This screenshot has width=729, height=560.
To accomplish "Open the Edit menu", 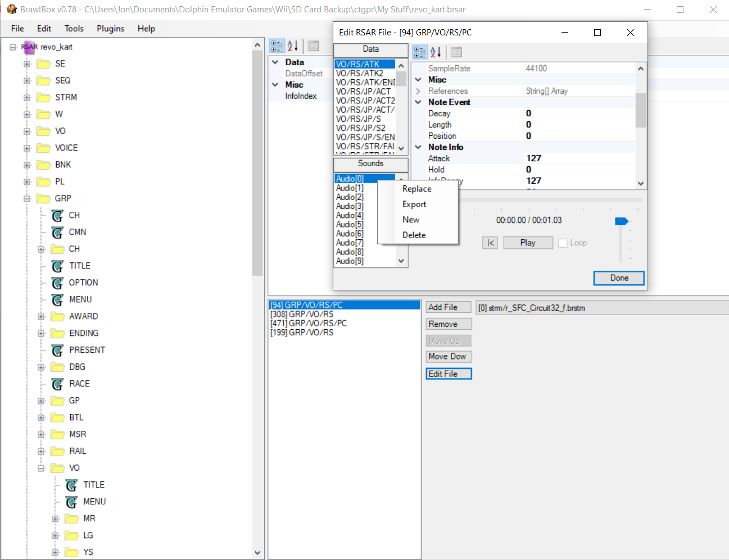I will (44, 29).
